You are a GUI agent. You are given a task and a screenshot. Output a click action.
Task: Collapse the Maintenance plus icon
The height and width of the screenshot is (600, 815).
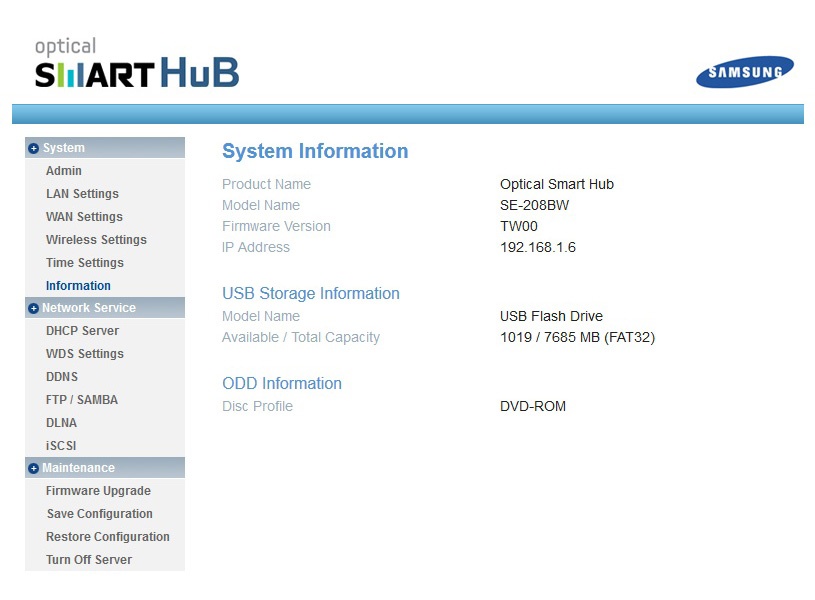pyautogui.click(x=33, y=468)
